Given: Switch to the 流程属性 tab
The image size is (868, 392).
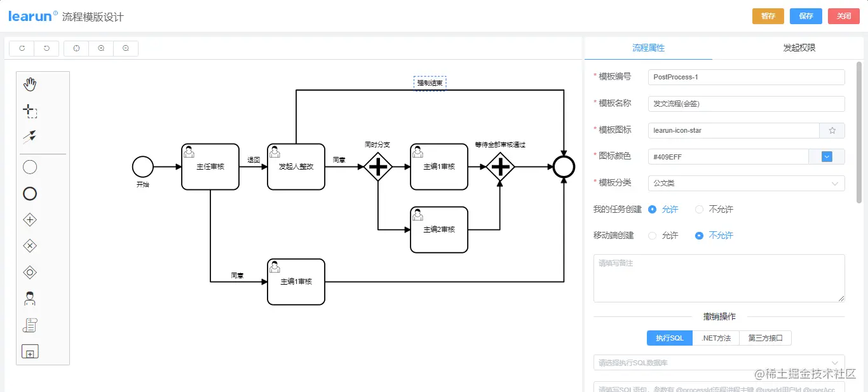Looking at the screenshot, I should 648,48.
